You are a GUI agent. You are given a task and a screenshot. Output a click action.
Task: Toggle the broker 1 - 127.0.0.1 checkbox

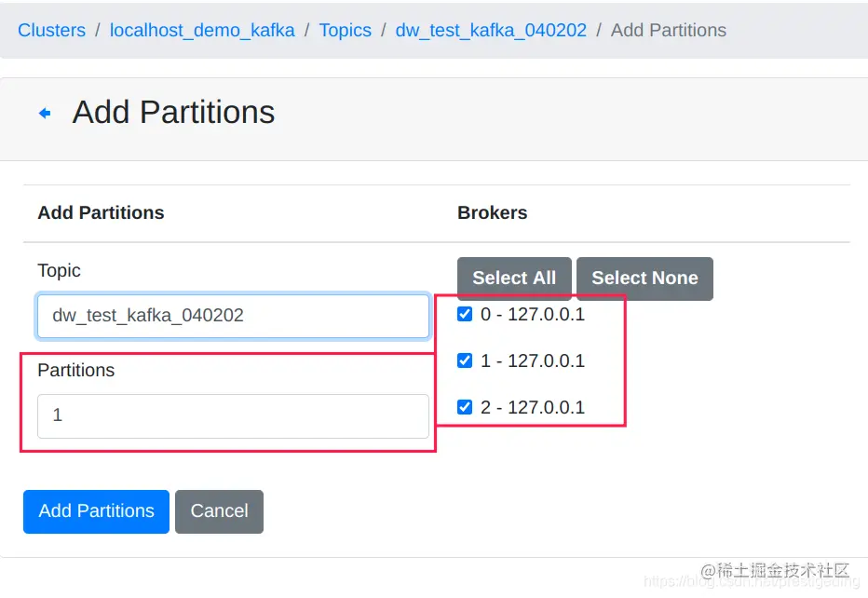[x=466, y=361]
